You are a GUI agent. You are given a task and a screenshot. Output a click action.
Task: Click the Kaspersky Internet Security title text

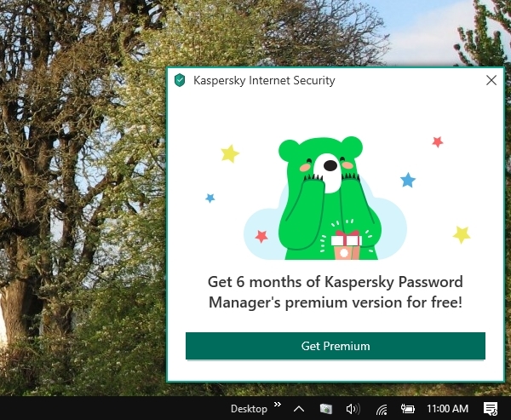(264, 80)
